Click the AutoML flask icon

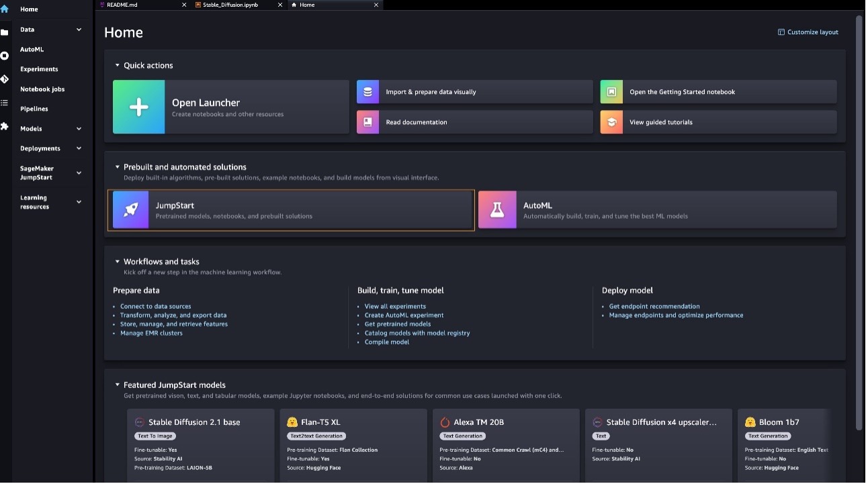[x=497, y=210]
